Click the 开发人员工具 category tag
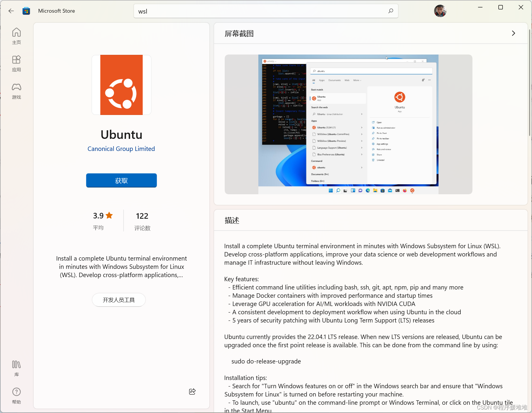The height and width of the screenshot is (413, 532). click(119, 300)
